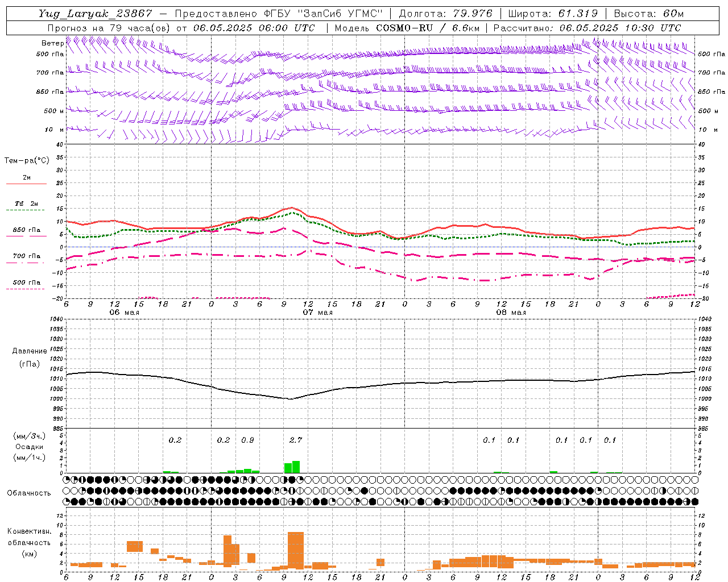Click the '(км)' units label

[x=29, y=554]
